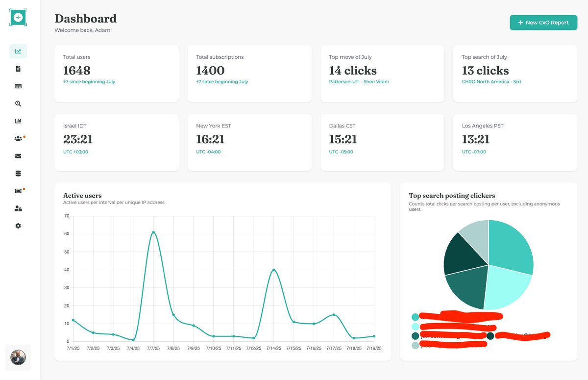Click total users +7 since beginning July
This screenshot has width=588, height=380.
[89, 82]
